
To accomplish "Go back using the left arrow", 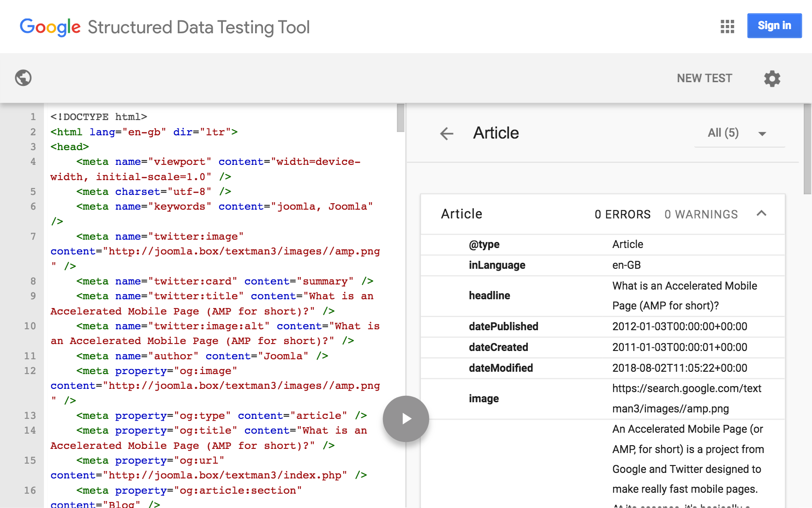I will point(447,133).
